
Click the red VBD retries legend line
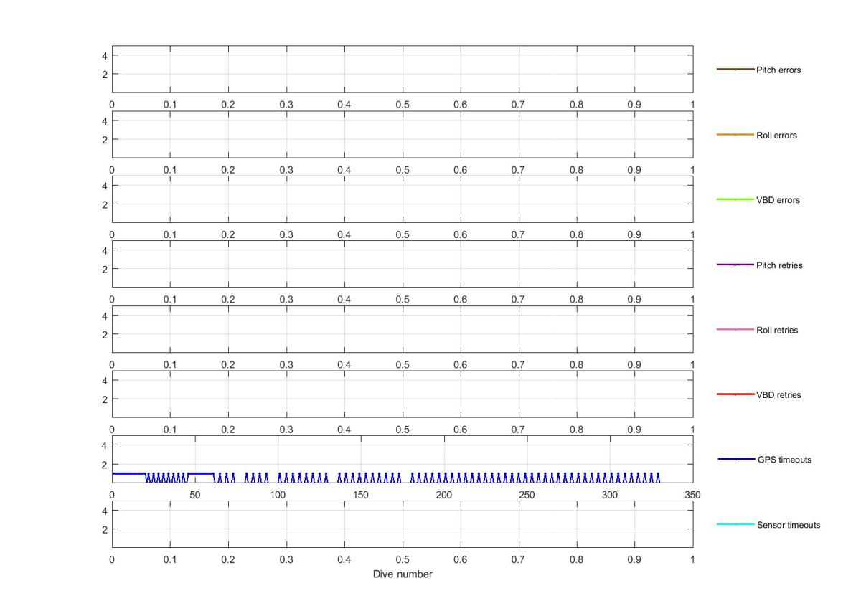tap(735, 394)
